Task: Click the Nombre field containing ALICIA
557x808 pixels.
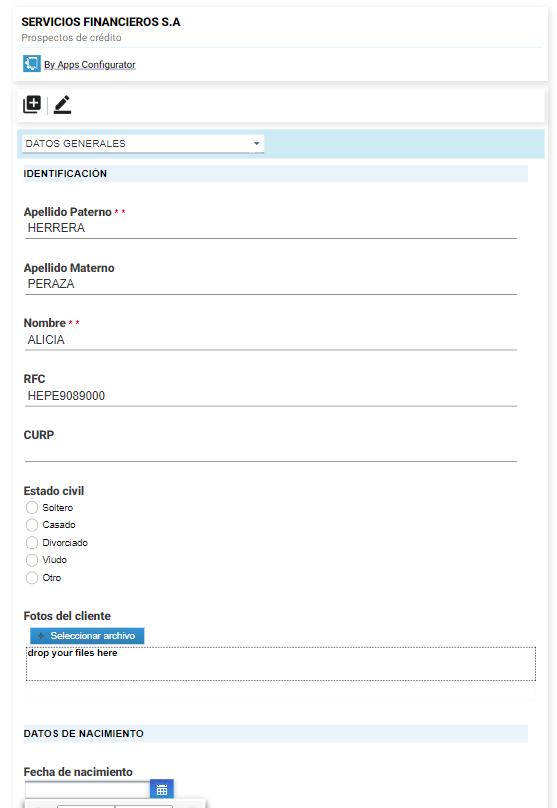Action: pyautogui.click(x=271, y=340)
